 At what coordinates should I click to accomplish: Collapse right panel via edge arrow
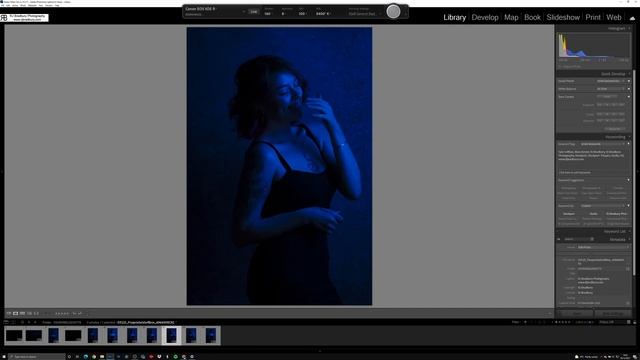click(x=638, y=171)
